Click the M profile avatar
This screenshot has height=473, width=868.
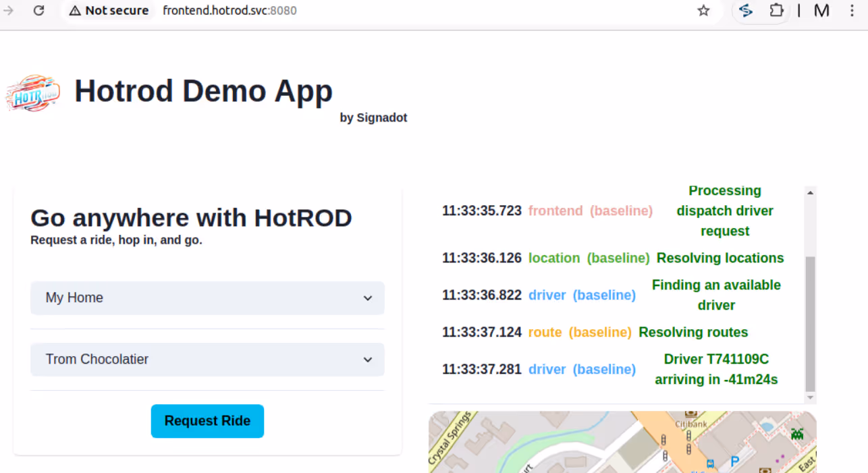821,10
